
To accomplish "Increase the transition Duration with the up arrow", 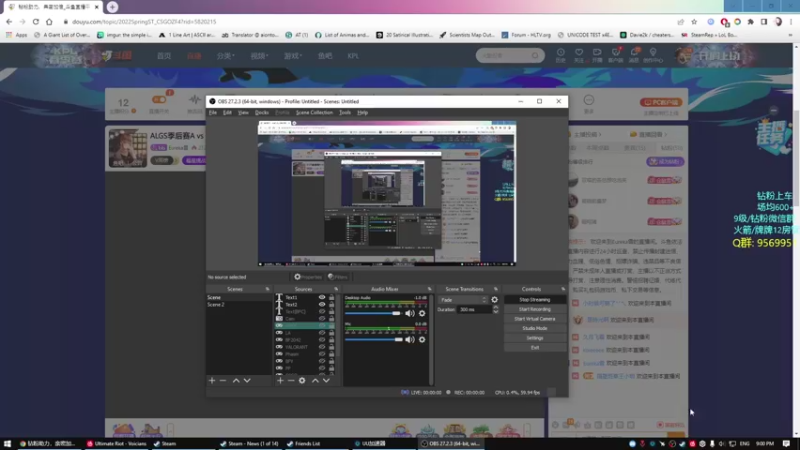I will pos(495,308).
